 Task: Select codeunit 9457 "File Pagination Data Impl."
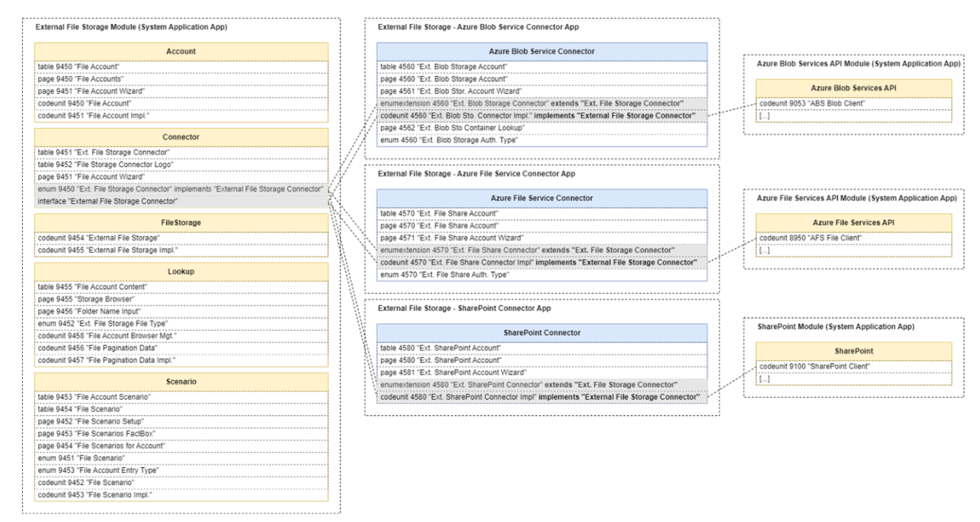tap(182, 359)
